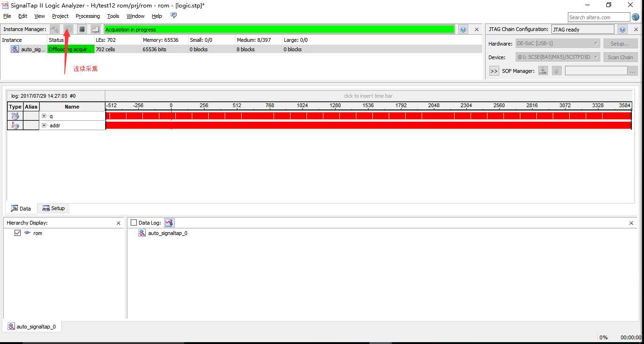Click the Scan Chain button

(620, 57)
